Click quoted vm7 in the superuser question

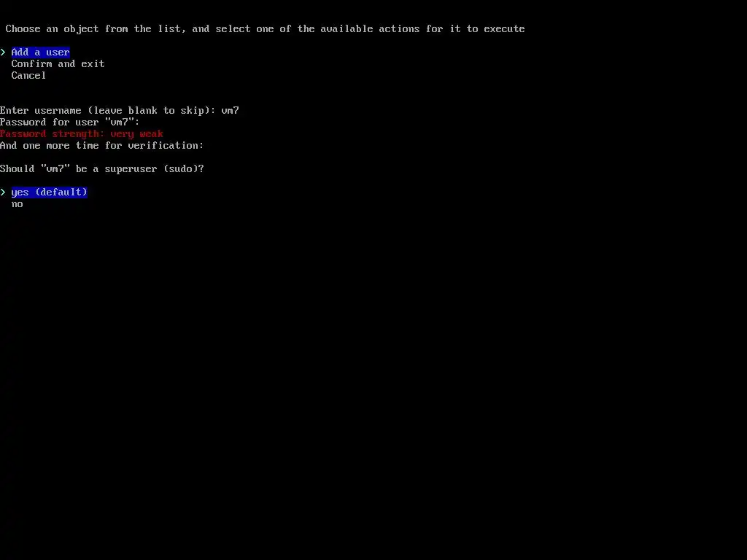pos(55,168)
